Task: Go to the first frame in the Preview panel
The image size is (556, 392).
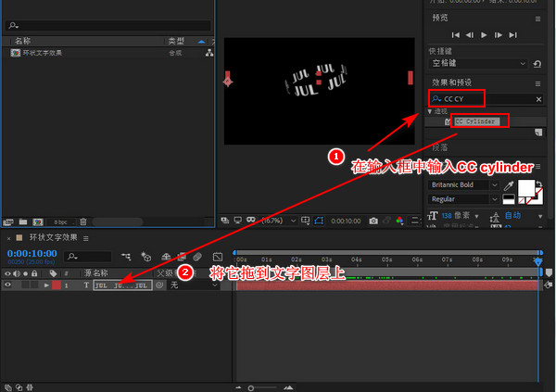Action: tap(456, 35)
